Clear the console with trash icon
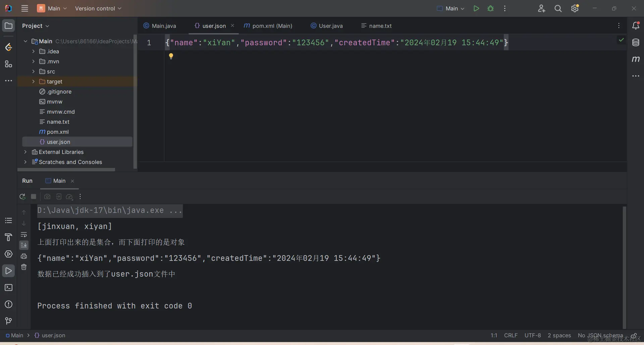 click(24, 267)
